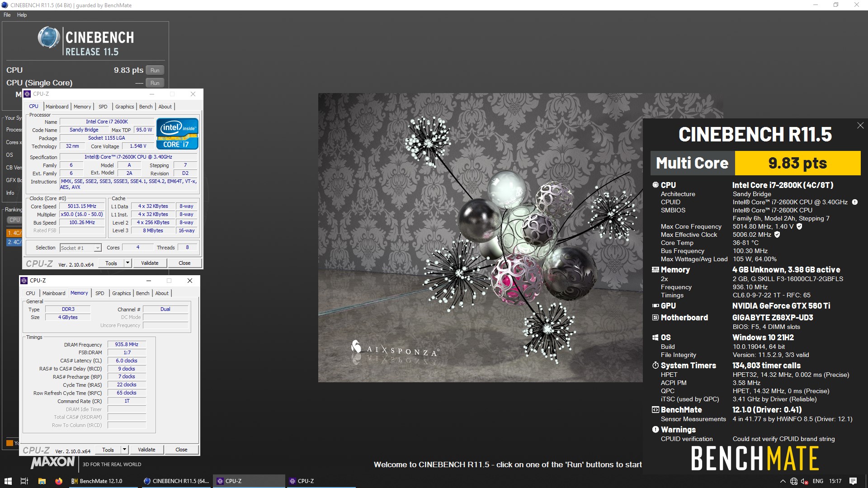
Task: Click CPU chip icon in BenchMate panel
Action: [x=656, y=185]
